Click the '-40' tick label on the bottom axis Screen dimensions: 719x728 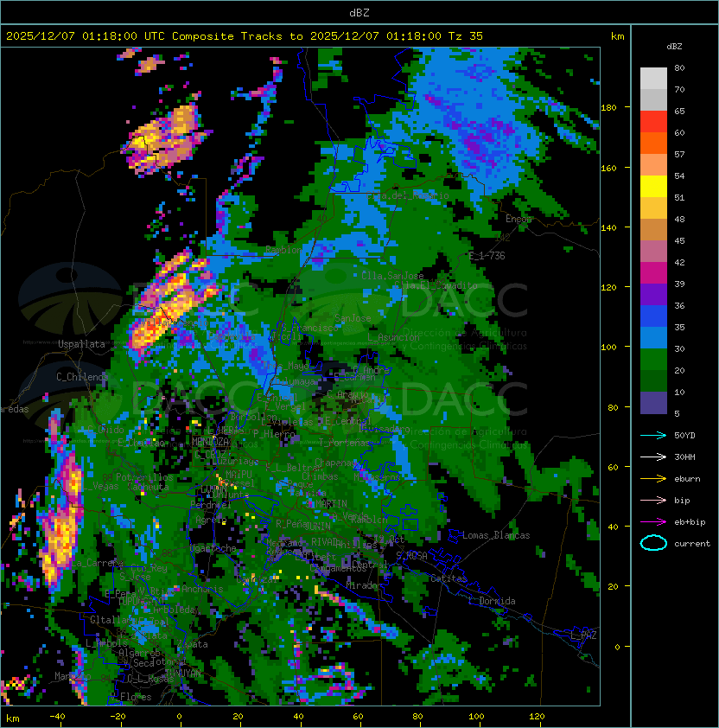[57, 717]
